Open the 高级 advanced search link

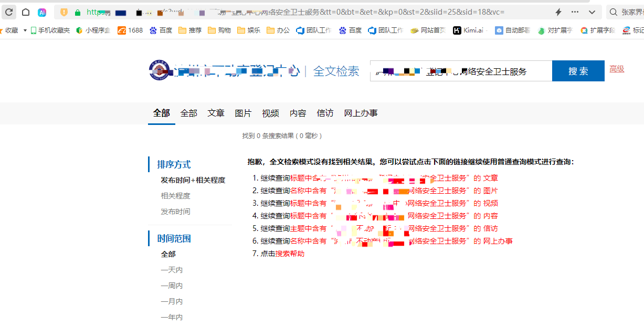[x=617, y=69]
